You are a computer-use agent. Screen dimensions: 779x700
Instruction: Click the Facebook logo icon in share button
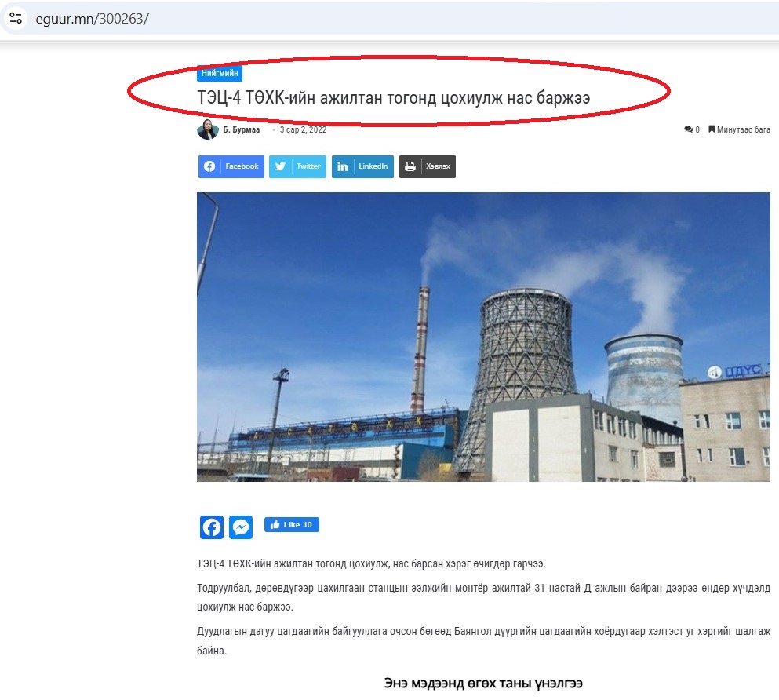pos(209,166)
